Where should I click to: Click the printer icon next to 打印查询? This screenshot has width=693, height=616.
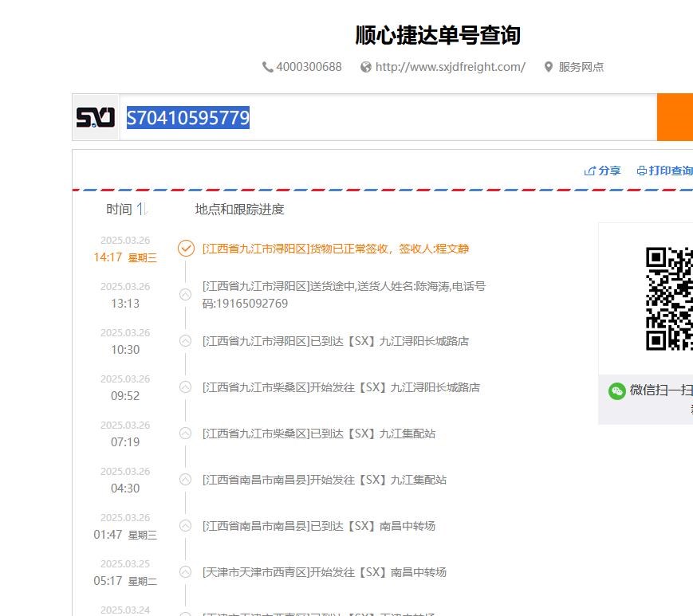(642, 171)
